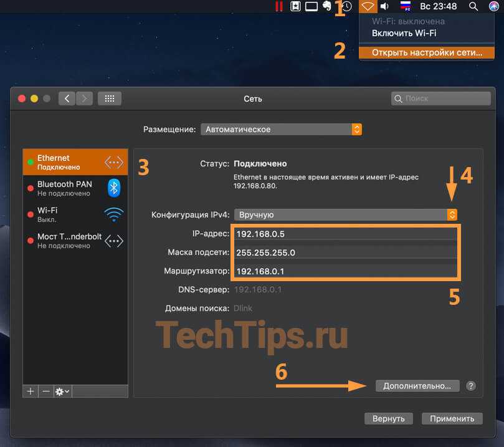Open the Конфигурация IPv4 dropdown

click(x=346, y=214)
